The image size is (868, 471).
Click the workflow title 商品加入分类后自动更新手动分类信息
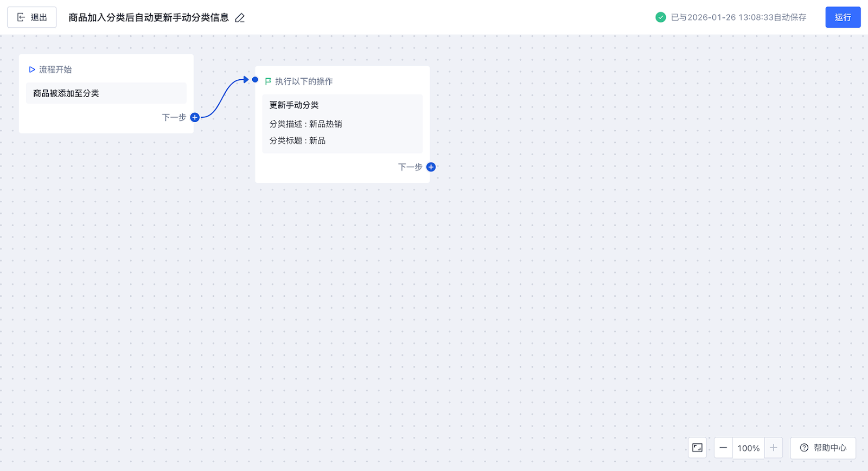pyautogui.click(x=149, y=18)
